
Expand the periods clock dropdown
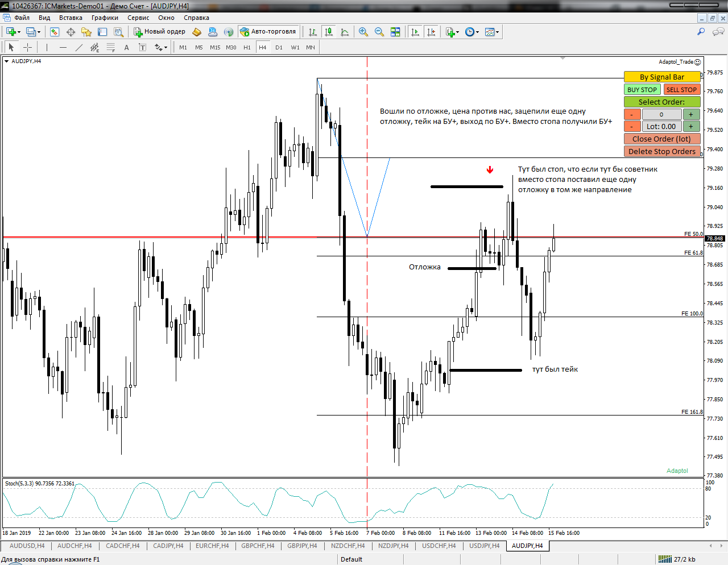[477, 32]
